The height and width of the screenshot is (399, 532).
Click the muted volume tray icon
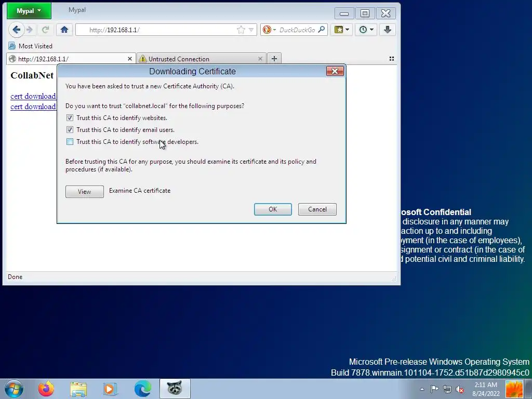click(460, 389)
